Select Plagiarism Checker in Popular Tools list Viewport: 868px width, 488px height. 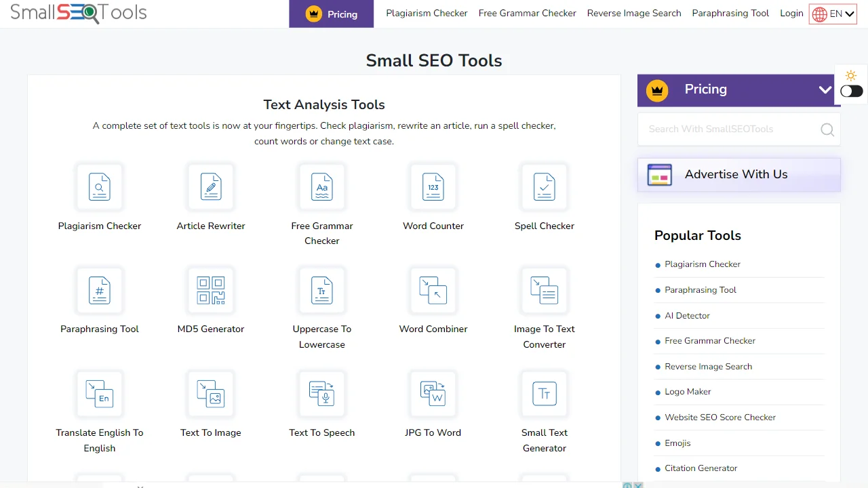(703, 264)
